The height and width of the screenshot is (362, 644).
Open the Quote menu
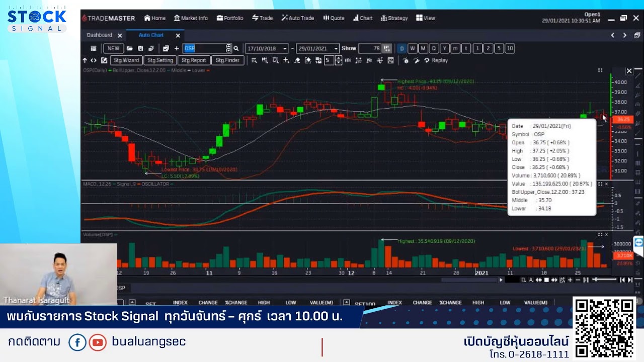[334, 18]
